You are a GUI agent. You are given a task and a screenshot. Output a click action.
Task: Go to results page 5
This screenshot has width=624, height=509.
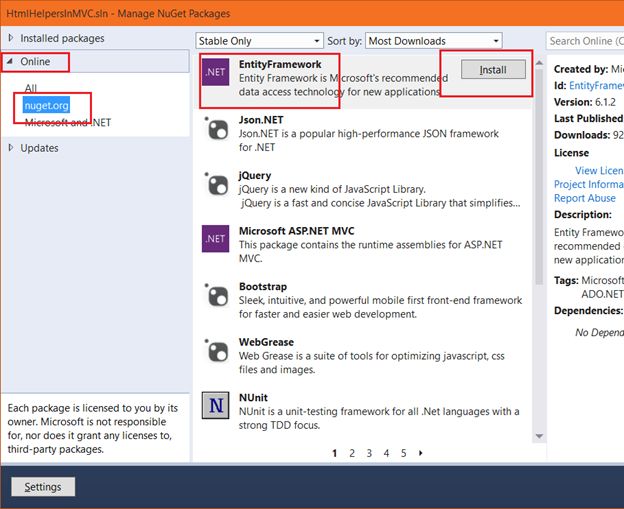pyautogui.click(x=404, y=453)
